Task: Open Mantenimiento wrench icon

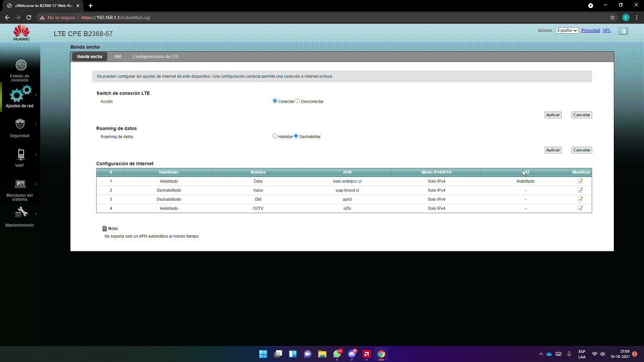Action: (21, 212)
